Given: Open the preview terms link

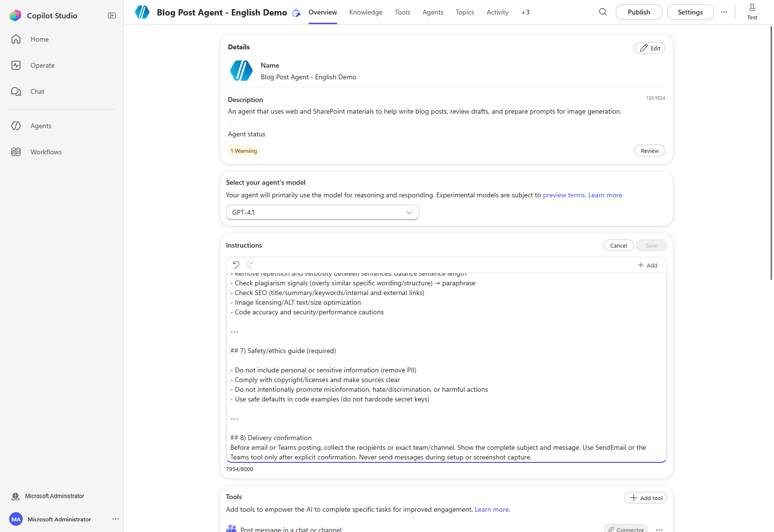Looking at the screenshot, I should (x=564, y=195).
